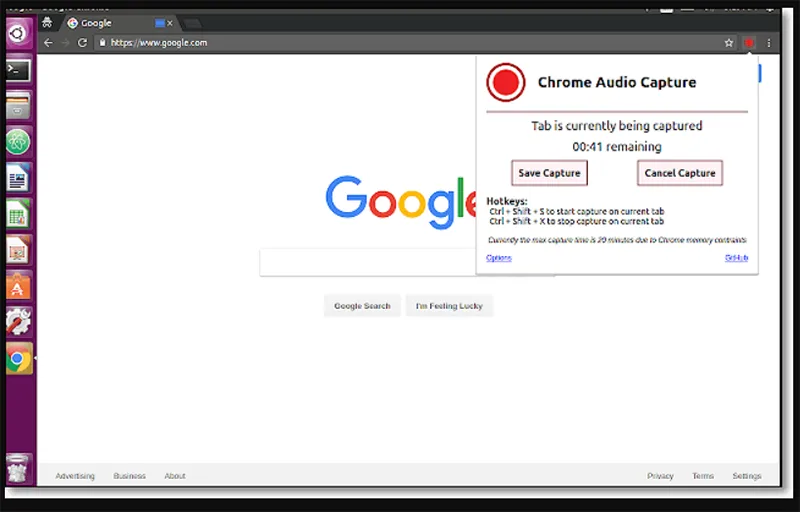Image resolution: width=800 pixels, height=512 pixels.
Task: Open Ubuntu Software from launcher
Action: (x=18, y=286)
